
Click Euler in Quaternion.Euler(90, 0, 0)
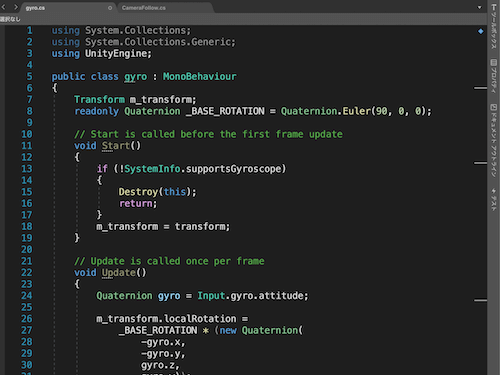(x=356, y=111)
